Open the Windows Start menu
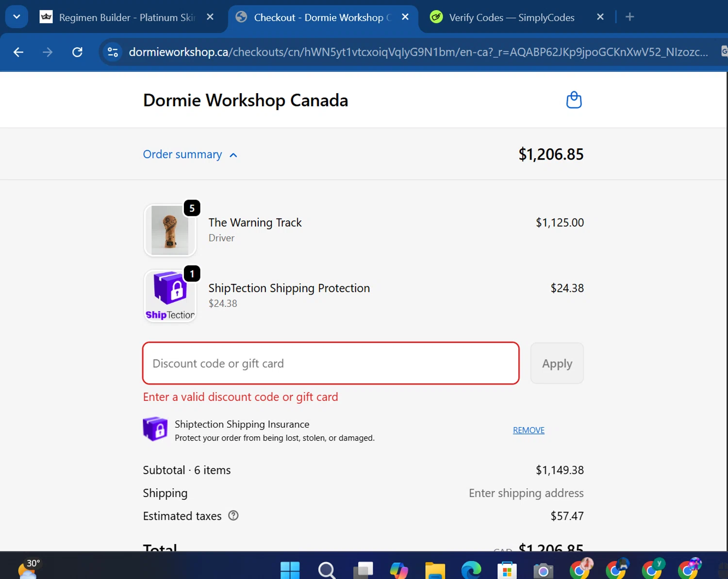728x579 pixels. click(290, 570)
